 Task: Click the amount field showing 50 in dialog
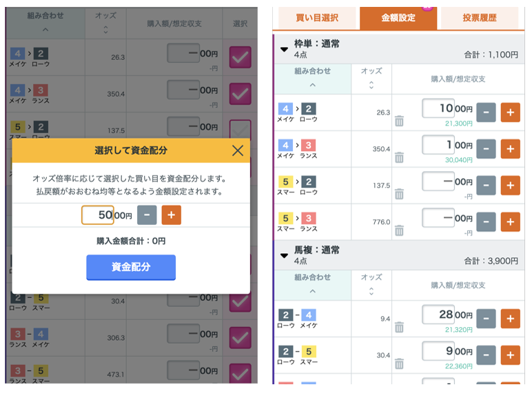[98, 215]
